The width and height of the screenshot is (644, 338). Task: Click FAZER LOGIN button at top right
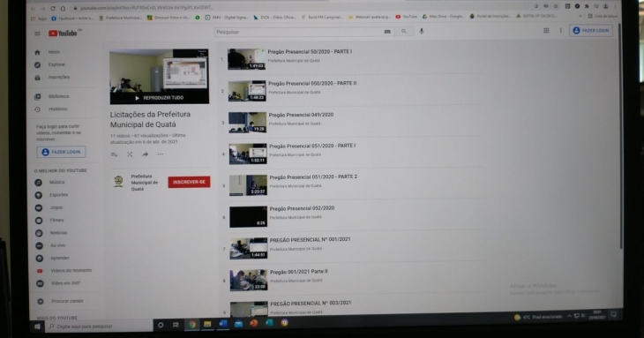coord(591,30)
